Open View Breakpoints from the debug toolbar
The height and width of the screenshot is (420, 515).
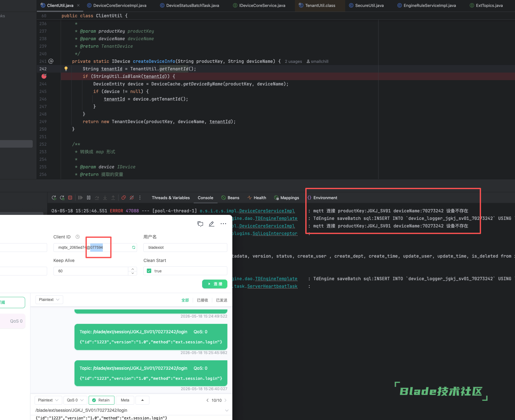pos(124,198)
